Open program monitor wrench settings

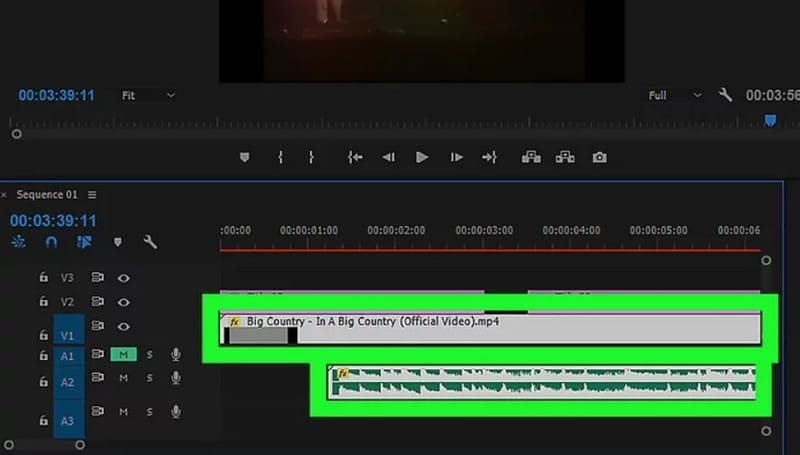tap(726, 95)
